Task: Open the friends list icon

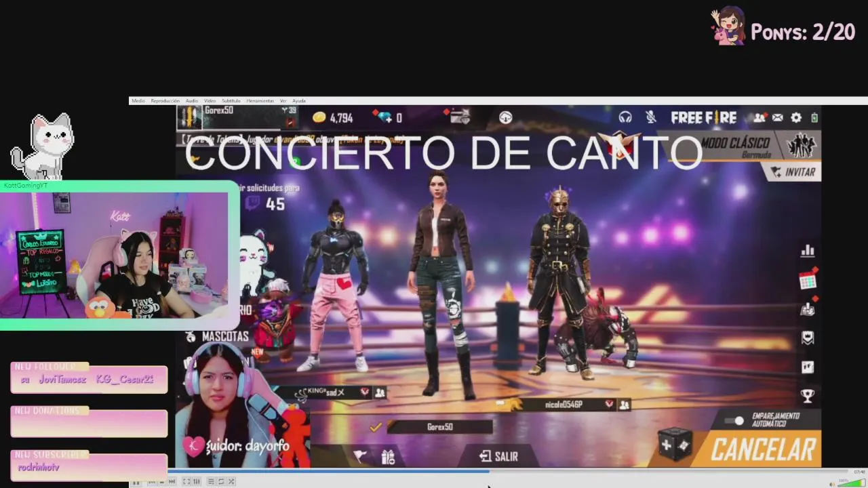Action: tap(759, 118)
